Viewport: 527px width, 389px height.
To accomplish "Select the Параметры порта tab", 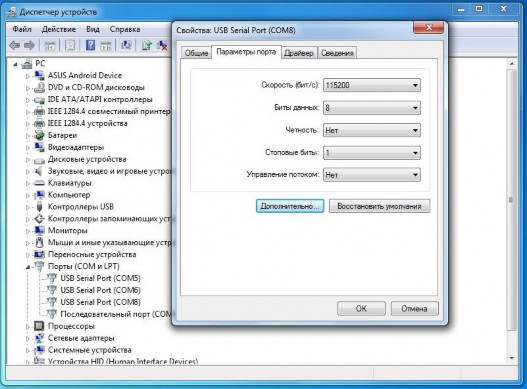I will (246, 52).
